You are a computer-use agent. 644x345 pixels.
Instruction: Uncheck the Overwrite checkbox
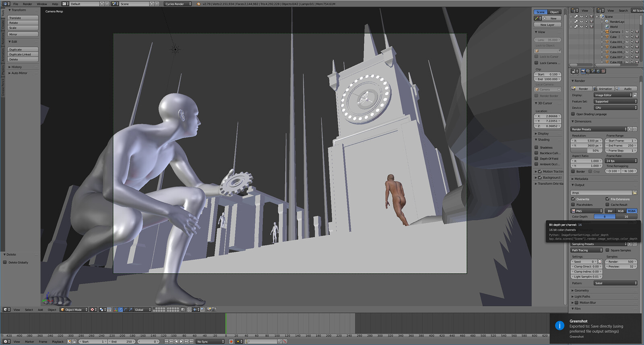tap(573, 199)
